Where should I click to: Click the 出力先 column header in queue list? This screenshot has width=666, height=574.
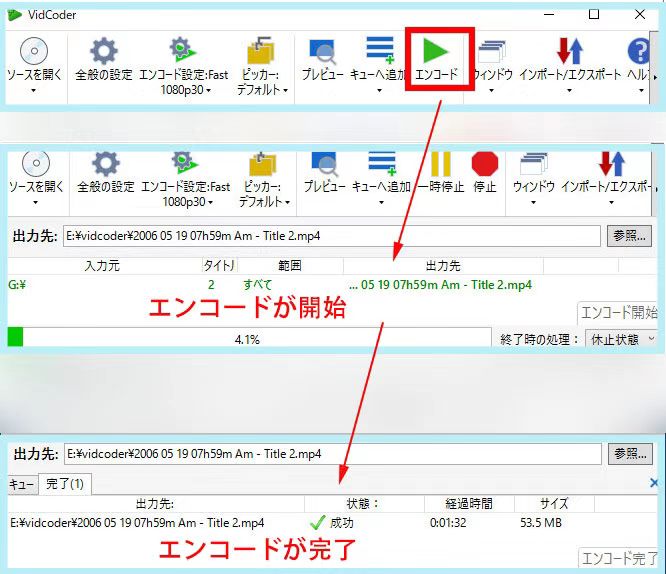click(443, 266)
